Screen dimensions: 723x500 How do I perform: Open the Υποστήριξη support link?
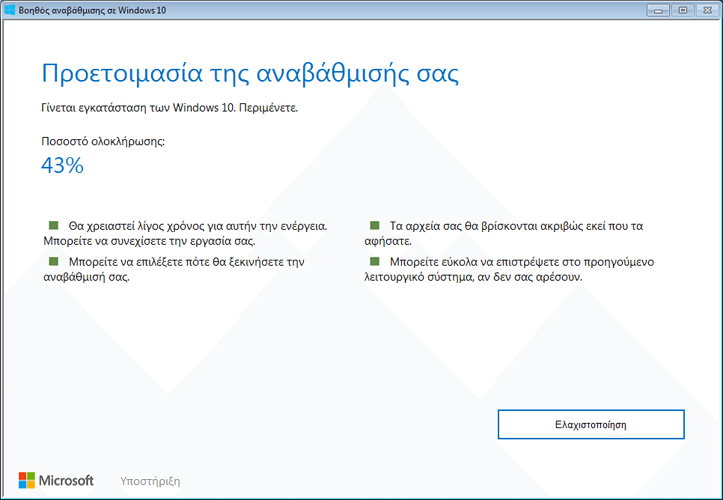coord(150,481)
